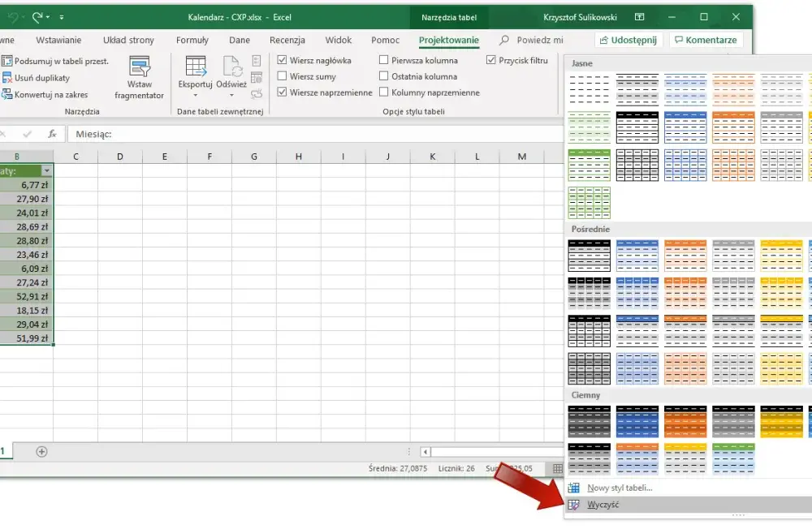Image resolution: width=812 pixels, height=529 pixels.
Task: Add a new sheet with plus icon
Action: [42, 452]
